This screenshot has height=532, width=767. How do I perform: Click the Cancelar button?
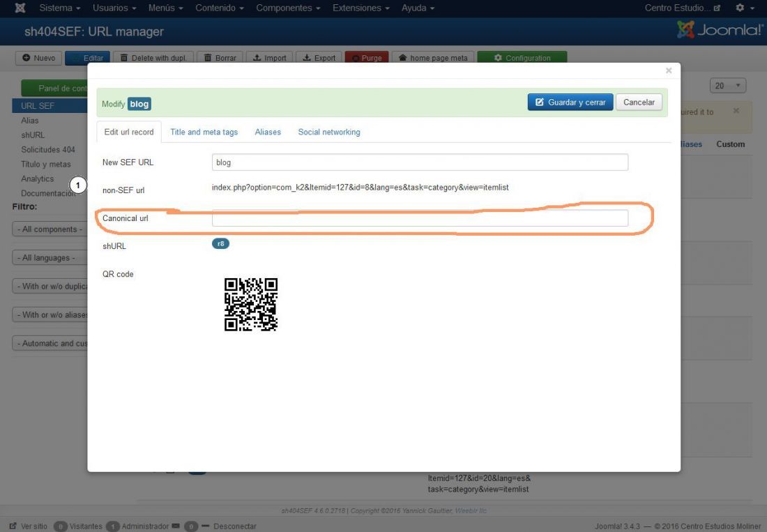coord(639,102)
